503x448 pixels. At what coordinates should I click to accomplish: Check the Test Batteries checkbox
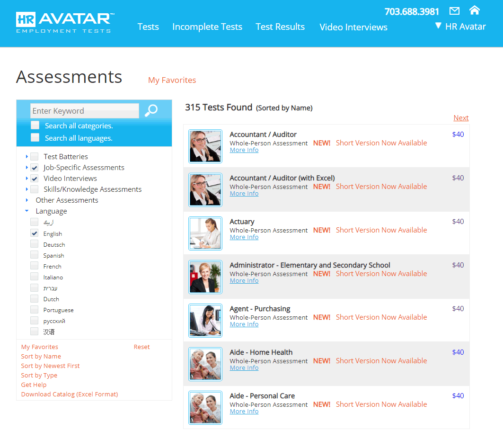[x=35, y=157]
